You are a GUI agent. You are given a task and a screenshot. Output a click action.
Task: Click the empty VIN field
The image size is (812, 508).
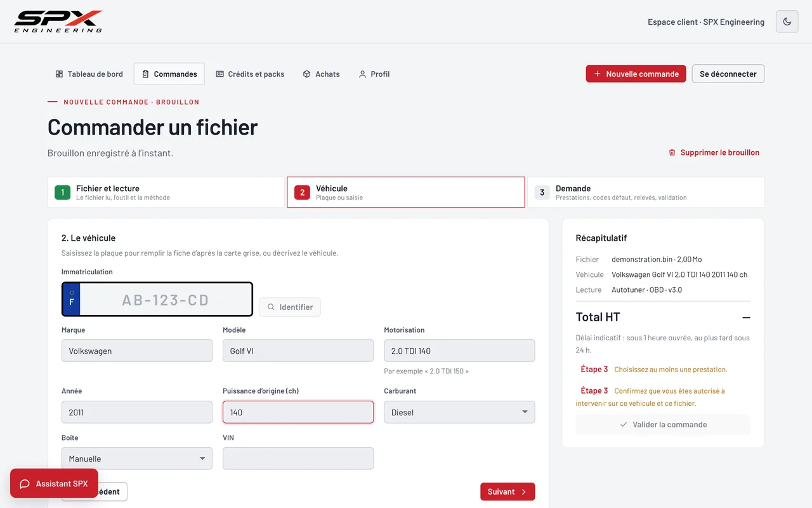298,458
